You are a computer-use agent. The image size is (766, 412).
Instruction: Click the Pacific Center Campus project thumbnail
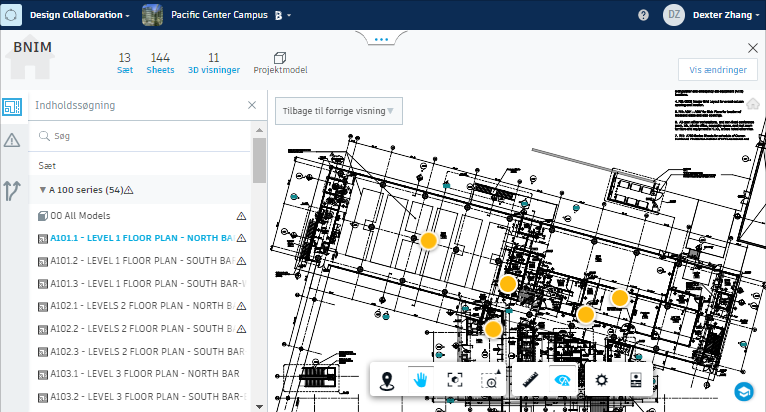[152, 15]
